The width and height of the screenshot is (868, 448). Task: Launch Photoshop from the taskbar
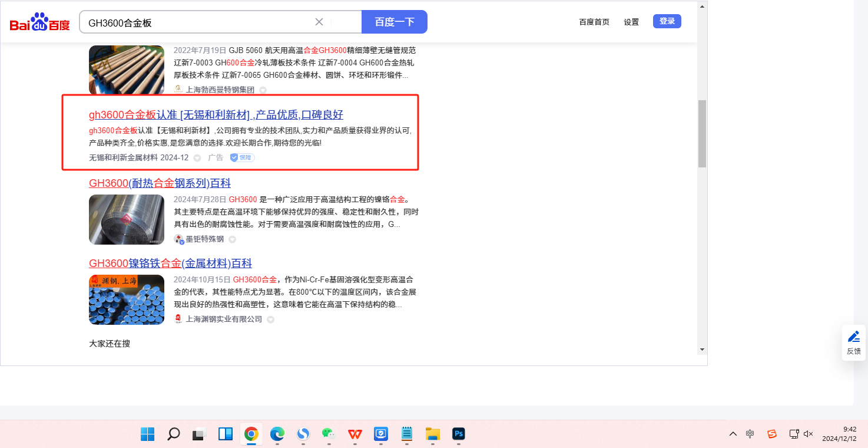[459, 434]
